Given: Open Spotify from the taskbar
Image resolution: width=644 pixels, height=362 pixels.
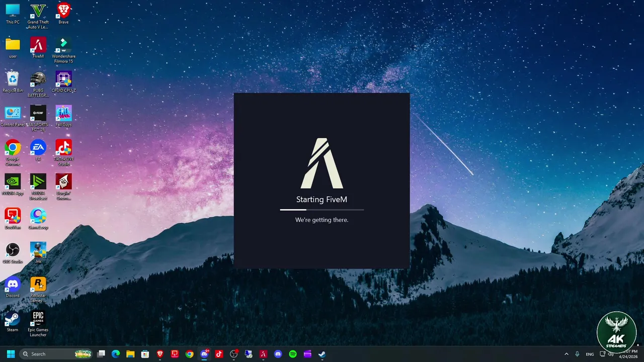Looking at the screenshot, I should point(293,354).
